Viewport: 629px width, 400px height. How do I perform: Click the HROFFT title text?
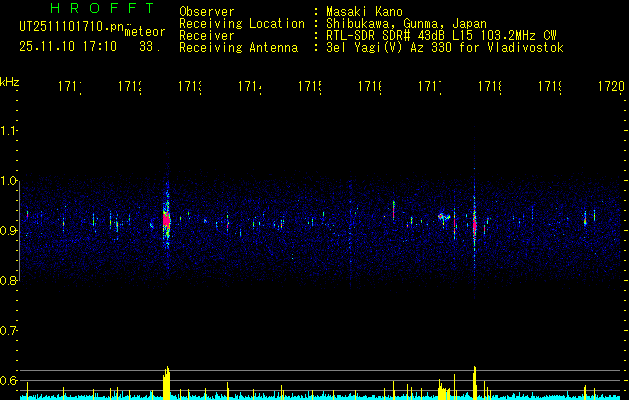[103, 8]
